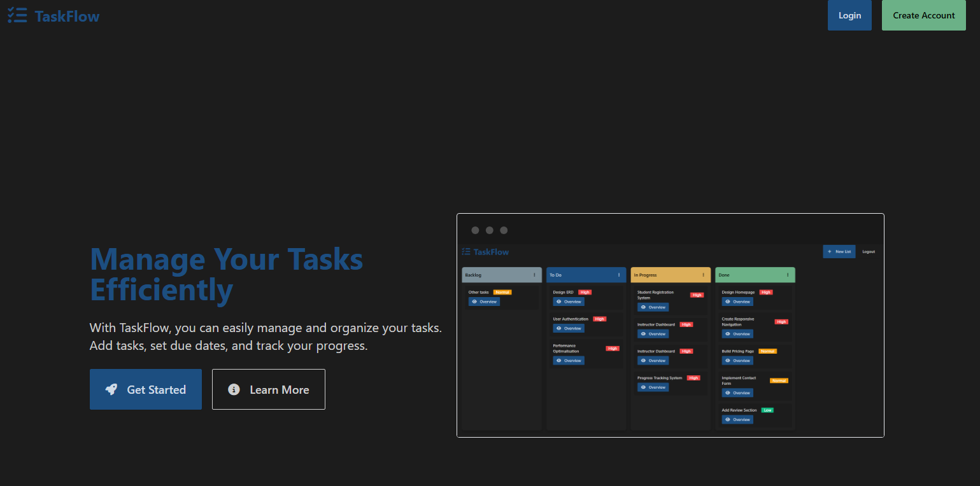Click the 'Progress Tracking System' task title
Viewport: 980px width, 486px height.
[660, 378]
